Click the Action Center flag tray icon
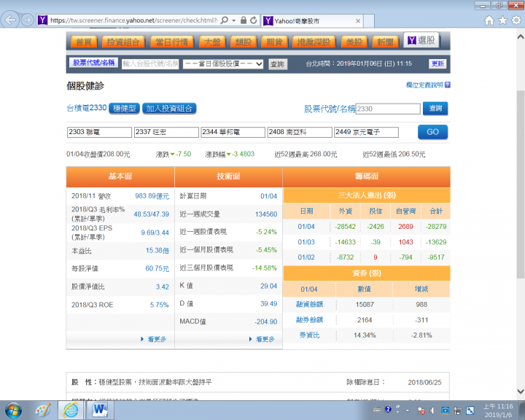The image size is (525, 420). point(421,410)
